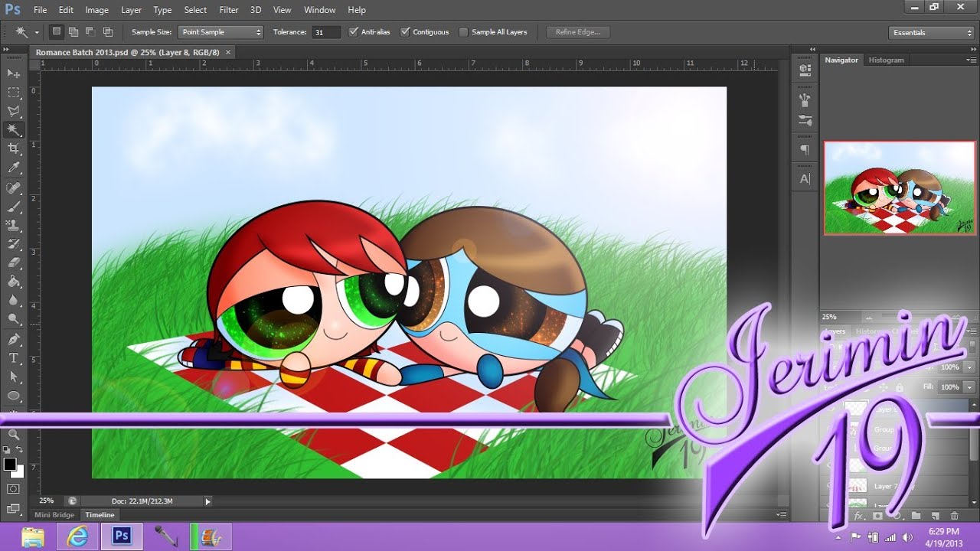
Task: Select the Zoom tool
Action: (14, 435)
